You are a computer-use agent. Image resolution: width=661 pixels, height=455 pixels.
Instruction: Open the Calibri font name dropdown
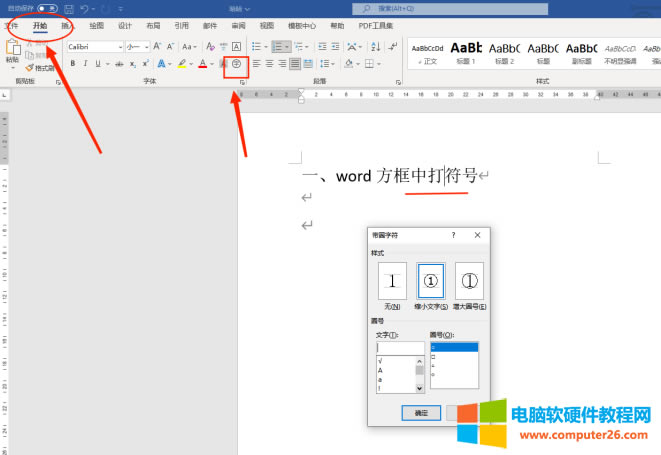tap(95, 46)
